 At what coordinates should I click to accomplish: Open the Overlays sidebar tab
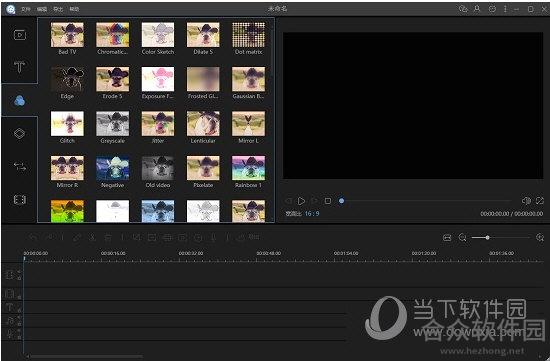[19, 133]
